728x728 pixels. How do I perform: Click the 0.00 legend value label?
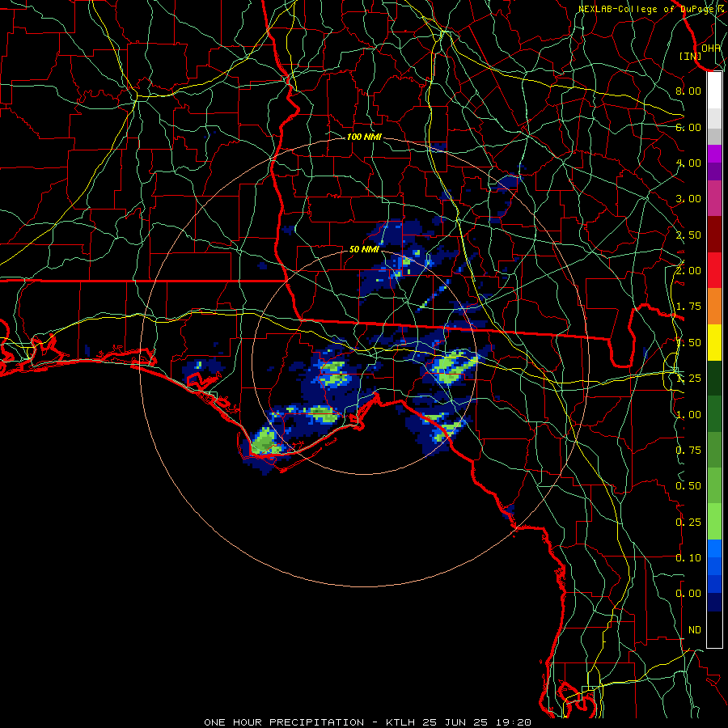tap(688, 594)
